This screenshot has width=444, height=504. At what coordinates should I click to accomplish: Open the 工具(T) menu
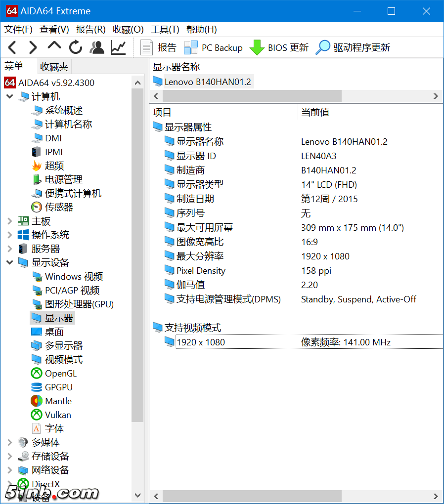click(x=165, y=30)
